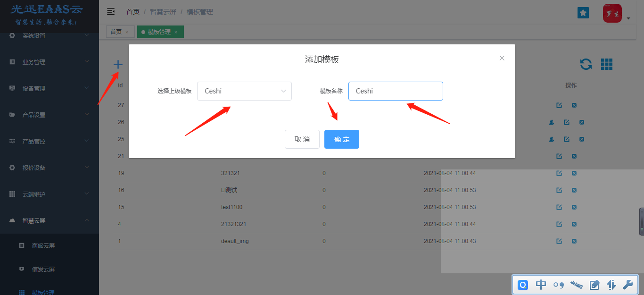644x295 pixels.
Task: Click the hamburger menu collapse icon
Action: click(111, 11)
